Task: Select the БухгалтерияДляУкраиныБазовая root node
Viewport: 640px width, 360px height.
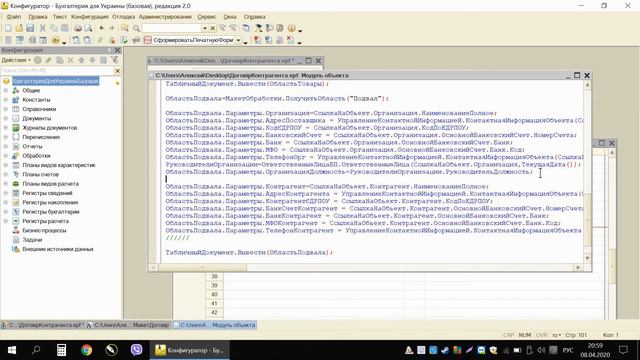Action: coord(55,81)
